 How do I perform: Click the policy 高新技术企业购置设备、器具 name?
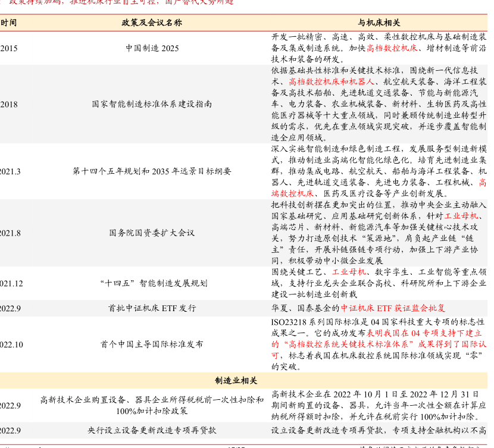tap(152, 406)
